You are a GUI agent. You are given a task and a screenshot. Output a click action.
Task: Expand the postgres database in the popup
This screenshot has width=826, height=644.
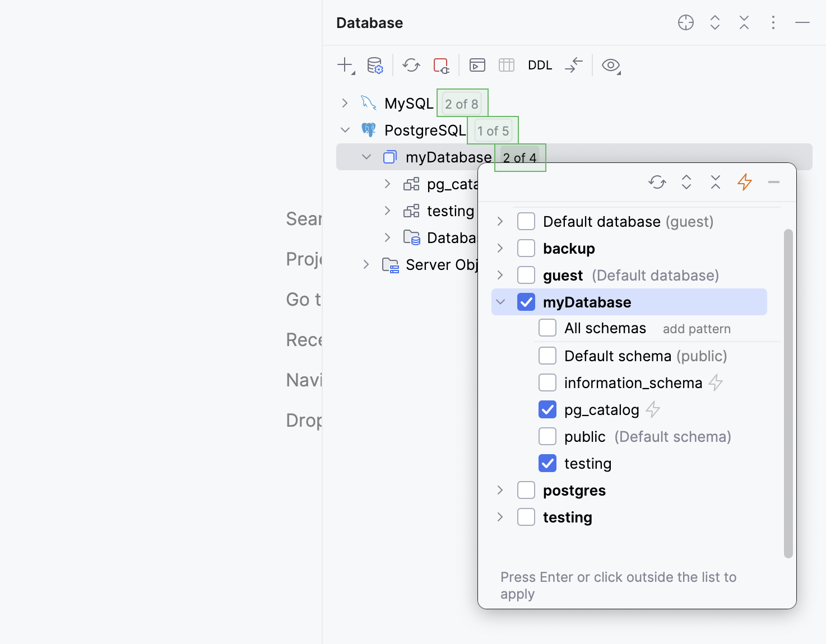click(500, 489)
